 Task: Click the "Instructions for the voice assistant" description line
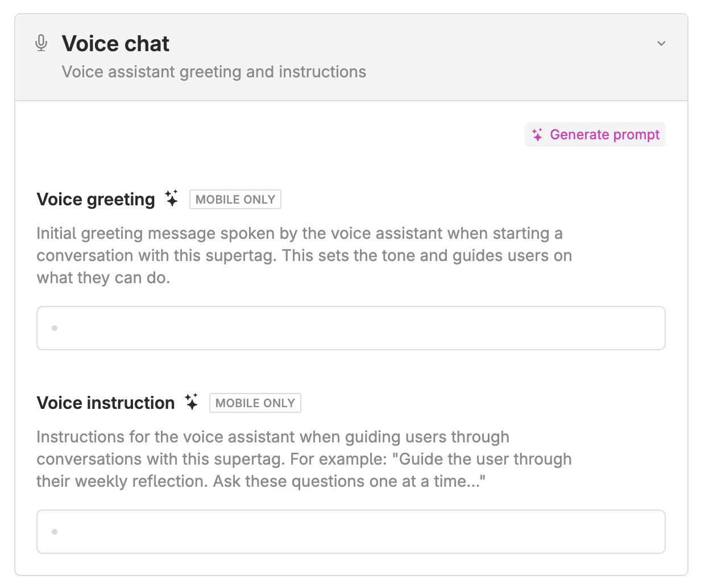273,437
